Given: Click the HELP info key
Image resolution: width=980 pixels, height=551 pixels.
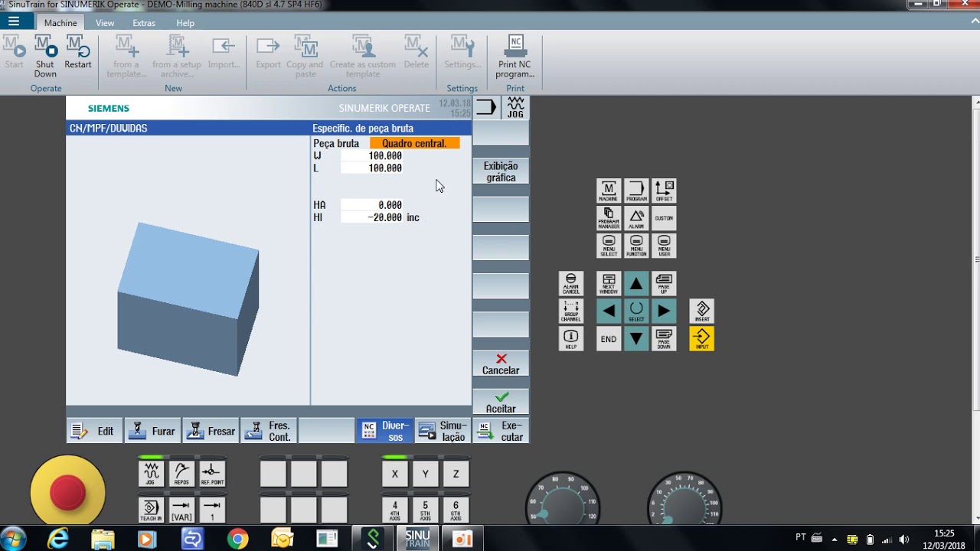Looking at the screenshot, I should point(571,339).
